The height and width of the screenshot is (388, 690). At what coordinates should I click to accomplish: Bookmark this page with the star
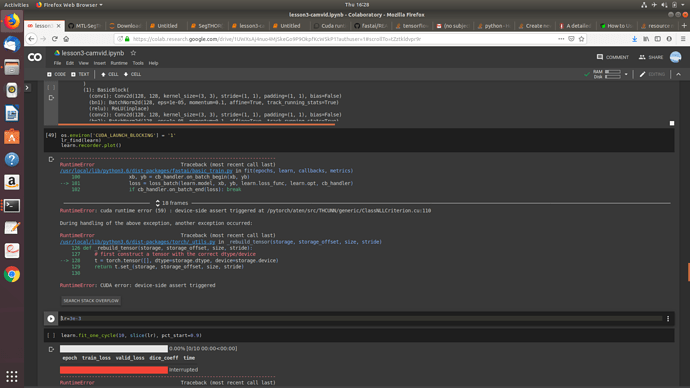click(x=581, y=39)
